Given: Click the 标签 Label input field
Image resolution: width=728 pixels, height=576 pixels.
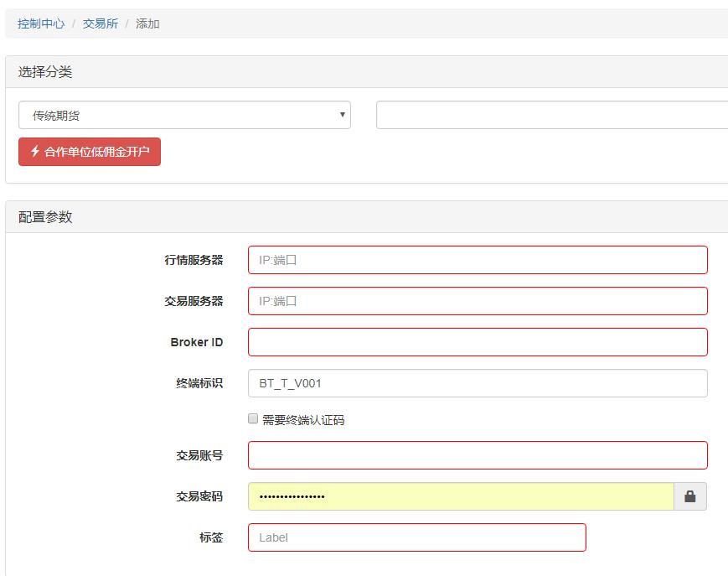Looking at the screenshot, I should tap(416, 537).
